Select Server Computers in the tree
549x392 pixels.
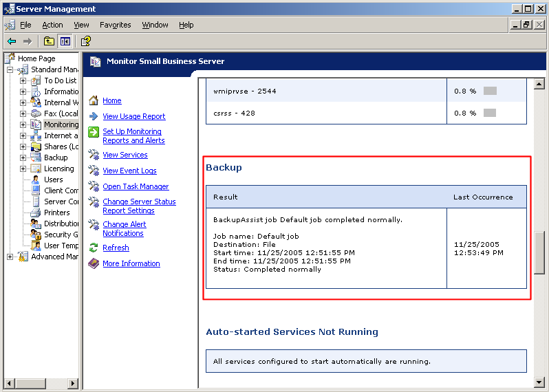point(61,202)
